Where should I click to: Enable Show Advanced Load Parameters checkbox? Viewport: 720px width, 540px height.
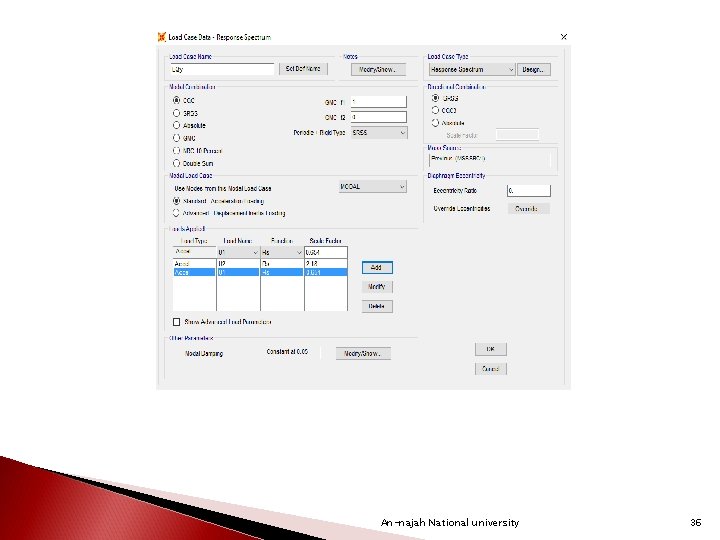pos(176,322)
